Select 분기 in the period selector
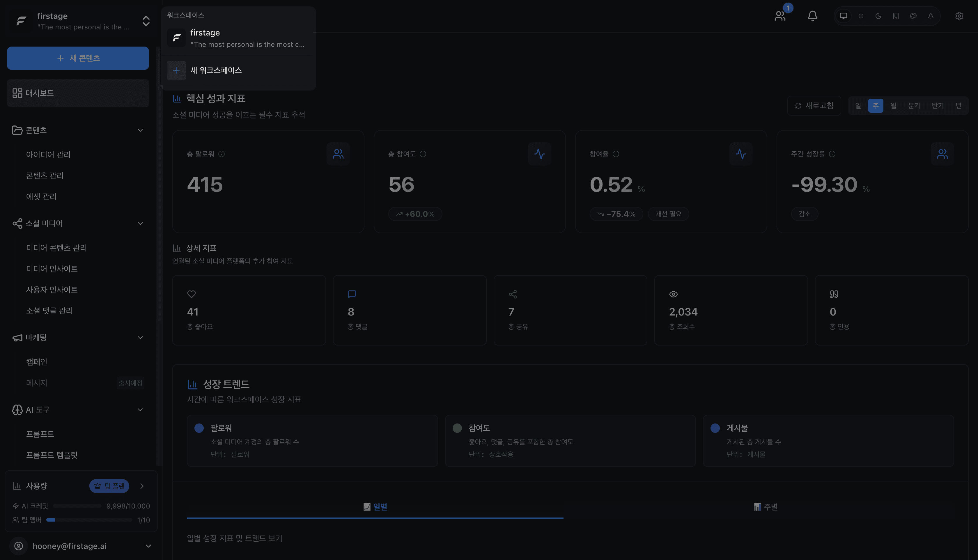 pos(914,105)
